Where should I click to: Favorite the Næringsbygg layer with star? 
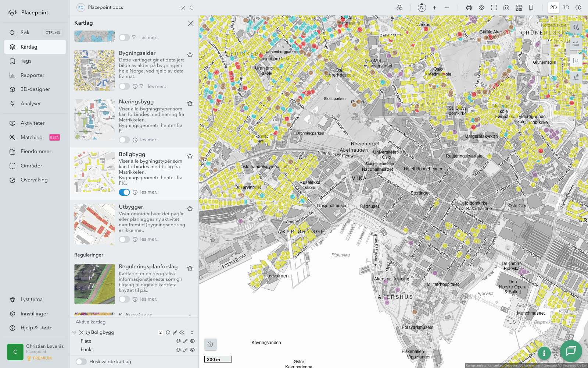[x=190, y=104]
